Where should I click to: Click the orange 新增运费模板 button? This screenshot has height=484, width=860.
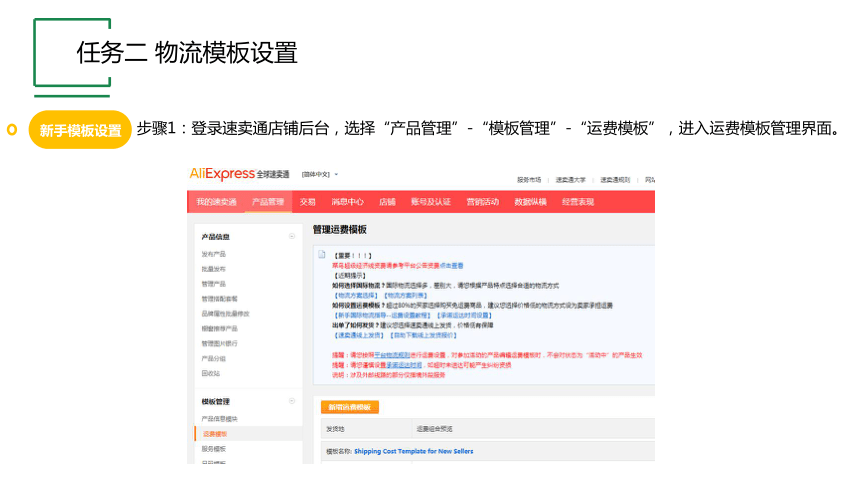tap(350, 407)
